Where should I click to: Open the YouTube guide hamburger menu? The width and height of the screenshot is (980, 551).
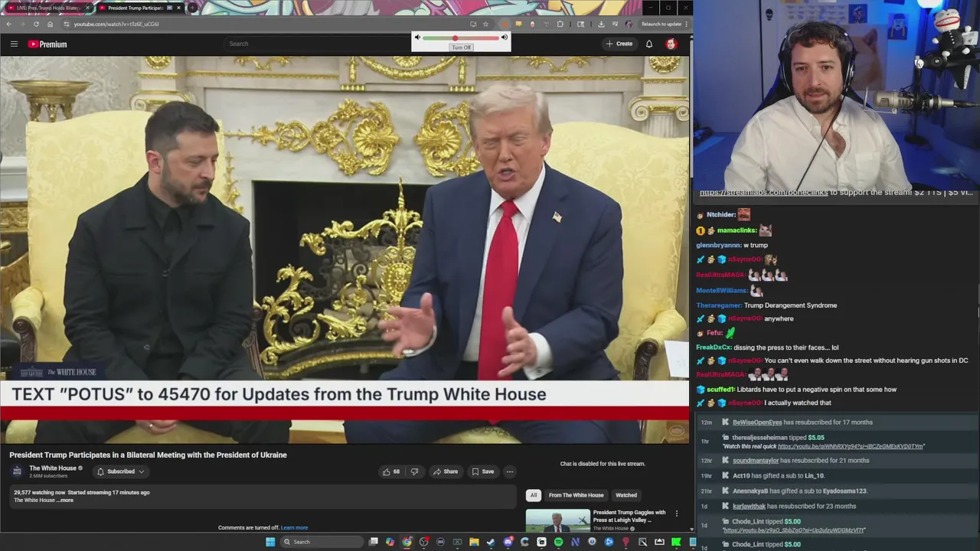14,44
